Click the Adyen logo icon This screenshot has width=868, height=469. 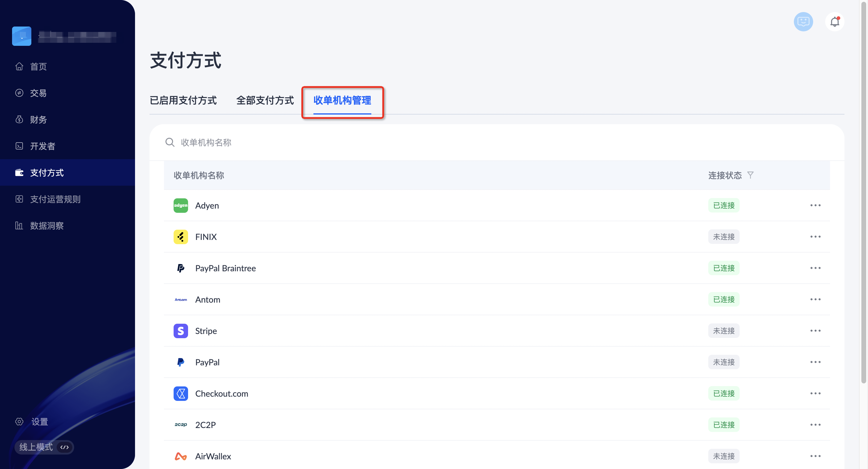tap(181, 206)
